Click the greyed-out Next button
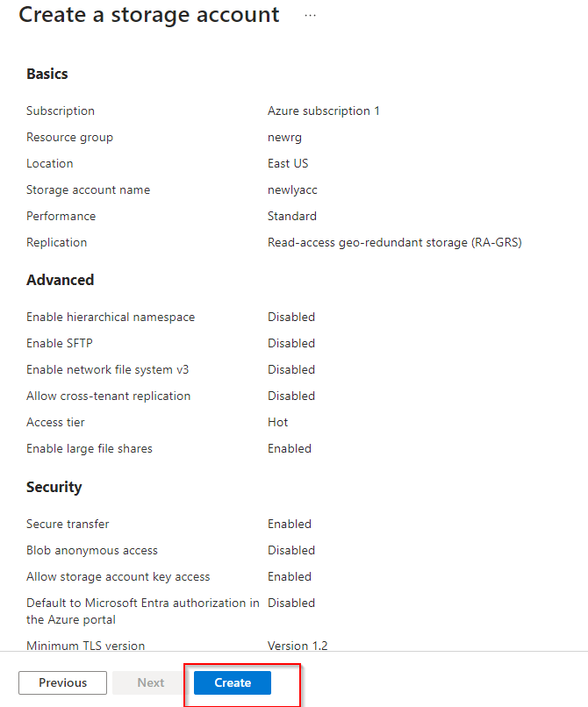 point(150,682)
